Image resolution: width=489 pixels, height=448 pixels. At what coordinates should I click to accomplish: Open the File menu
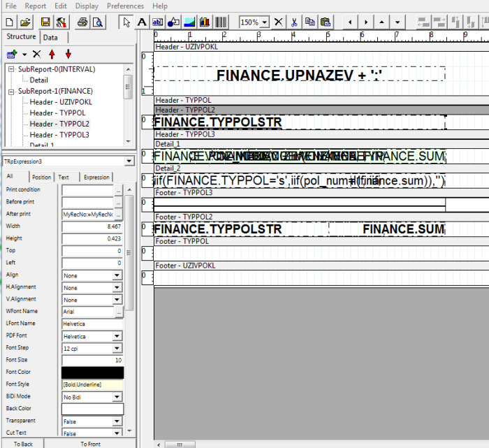(11, 6)
